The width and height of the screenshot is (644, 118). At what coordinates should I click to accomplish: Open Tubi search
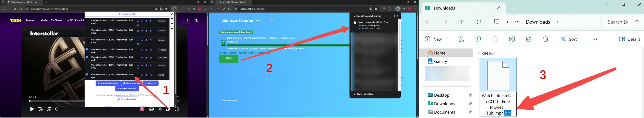tap(186, 20)
